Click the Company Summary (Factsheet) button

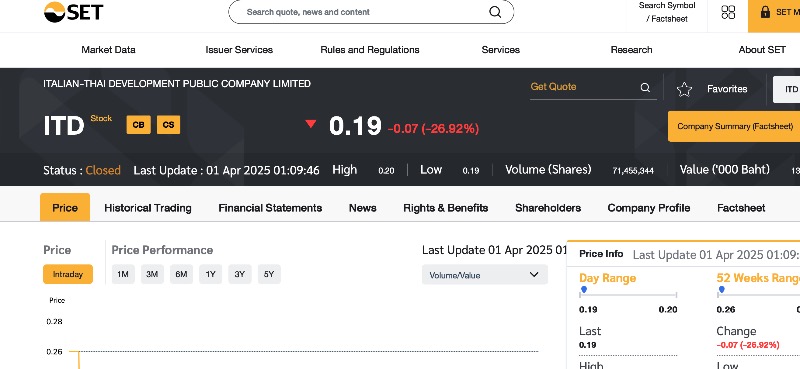[x=734, y=126]
